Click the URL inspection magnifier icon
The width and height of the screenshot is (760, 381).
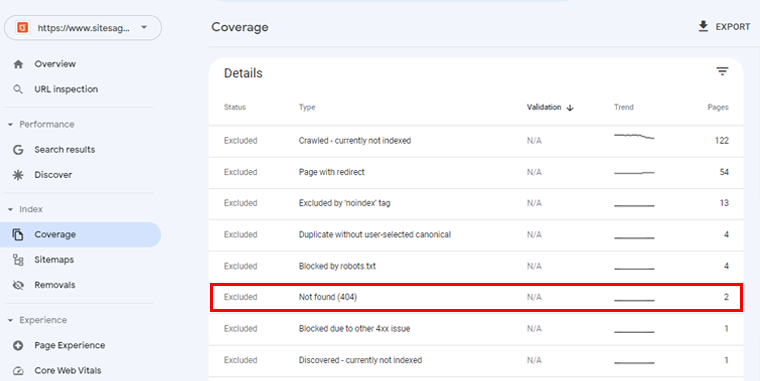[x=18, y=89]
